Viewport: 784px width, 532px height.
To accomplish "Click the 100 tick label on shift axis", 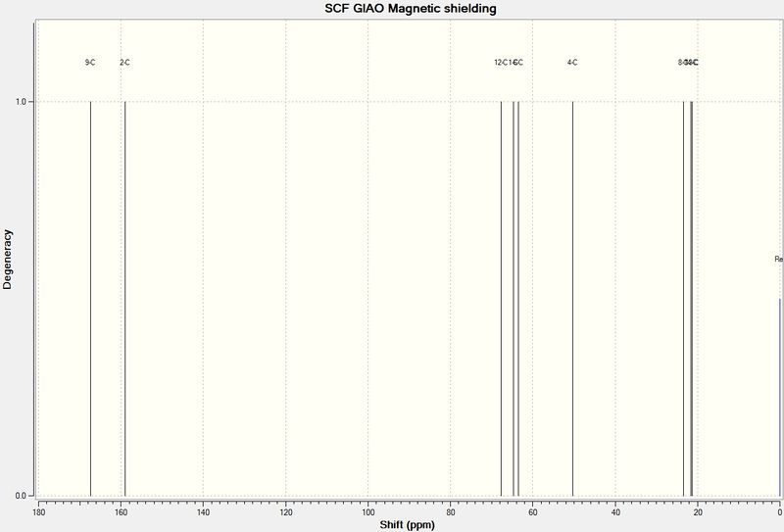I will tap(368, 512).
